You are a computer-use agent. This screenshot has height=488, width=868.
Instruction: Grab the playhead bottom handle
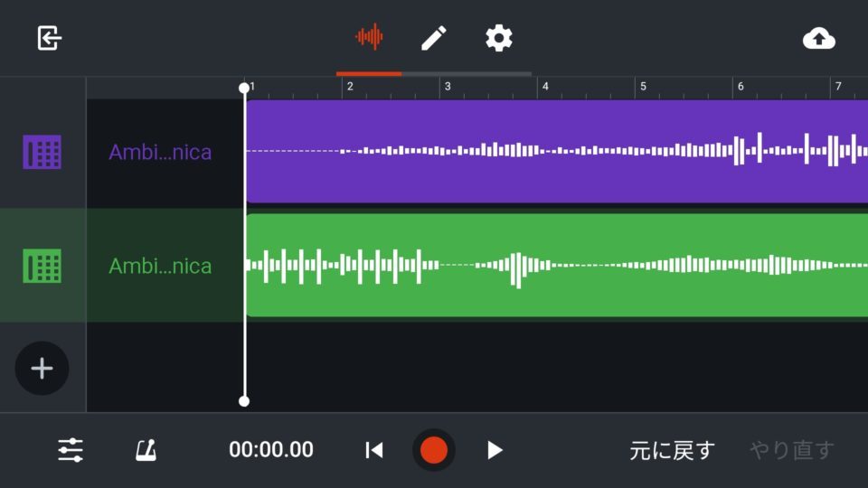(244, 401)
